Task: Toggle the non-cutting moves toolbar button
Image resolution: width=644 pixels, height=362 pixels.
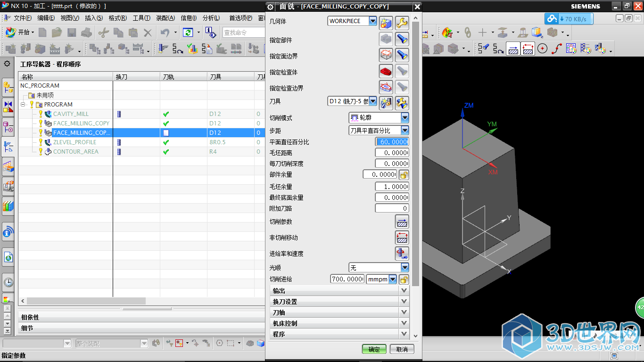Action: (x=528, y=48)
